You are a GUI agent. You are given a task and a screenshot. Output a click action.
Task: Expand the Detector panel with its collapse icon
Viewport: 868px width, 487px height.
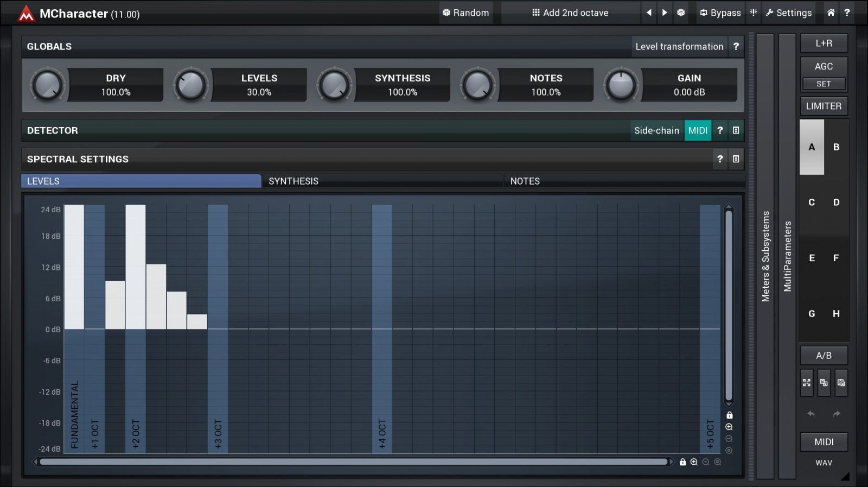736,130
